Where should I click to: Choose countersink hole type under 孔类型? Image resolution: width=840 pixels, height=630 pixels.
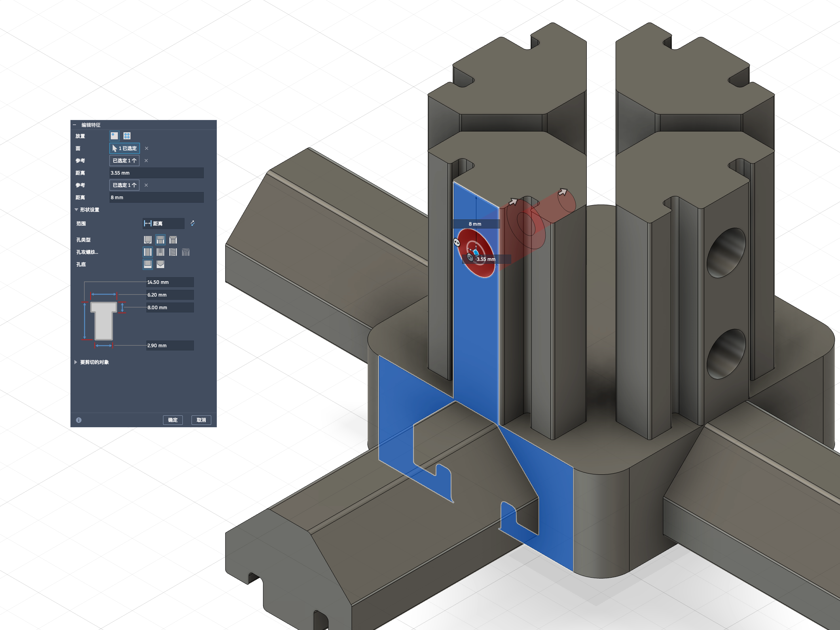tap(173, 240)
